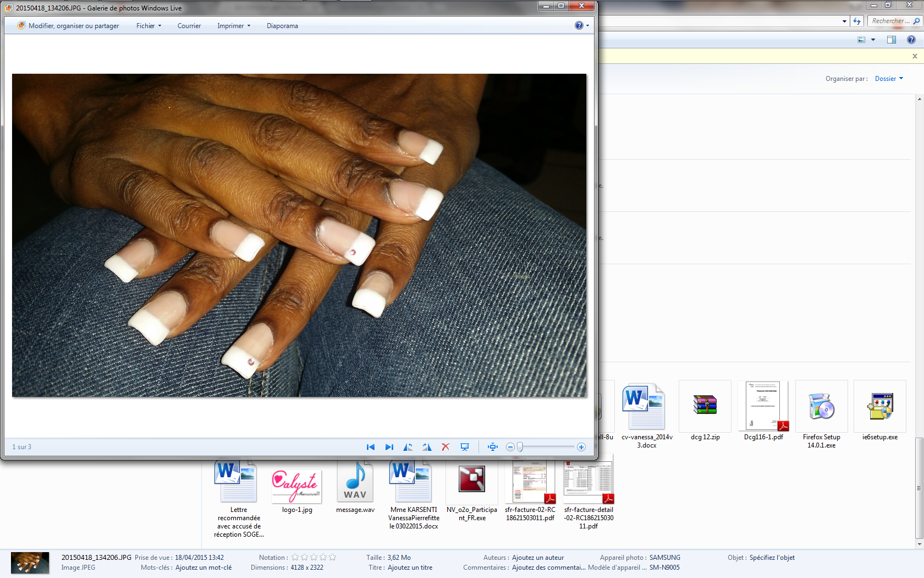Click the zoom slider handle
The width and height of the screenshot is (924, 578).
tap(520, 447)
